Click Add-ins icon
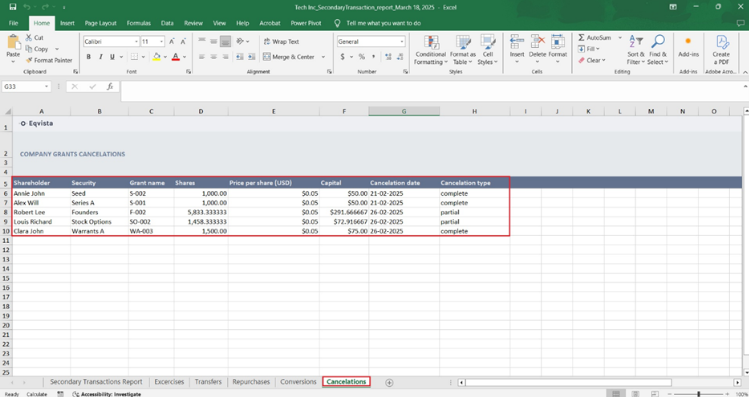This screenshot has width=749, height=397. click(x=688, y=42)
